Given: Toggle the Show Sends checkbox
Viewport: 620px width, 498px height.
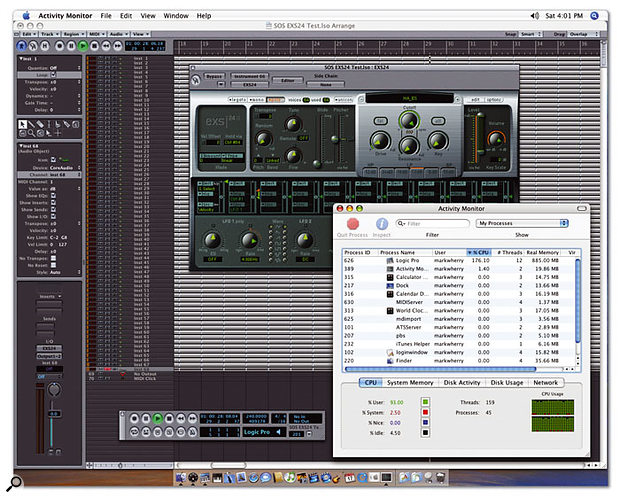Looking at the screenshot, I should [x=53, y=210].
